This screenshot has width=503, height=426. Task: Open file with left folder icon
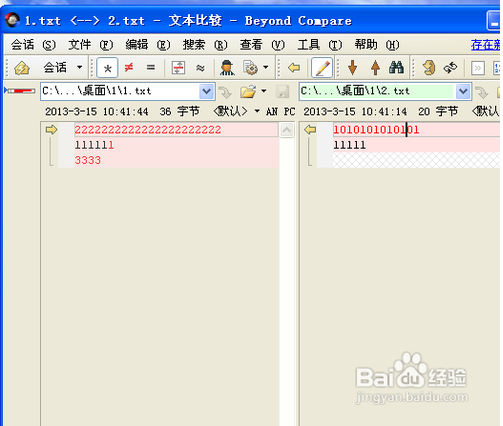coord(248,91)
